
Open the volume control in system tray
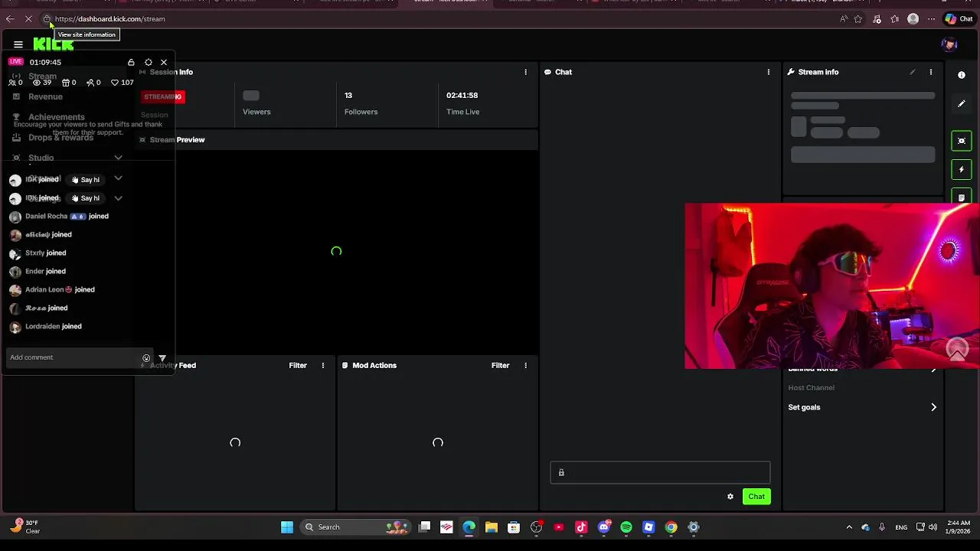pos(933,527)
